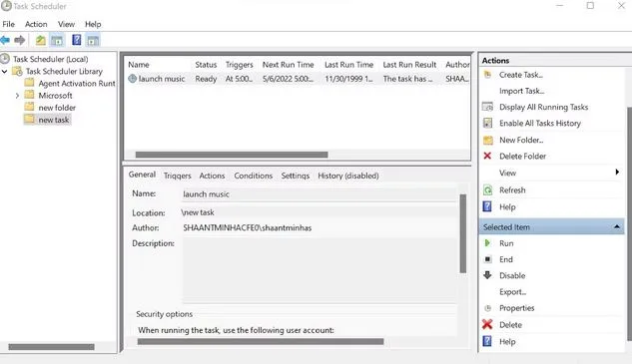Click the Enable All Tasks History icon

(x=487, y=123)
